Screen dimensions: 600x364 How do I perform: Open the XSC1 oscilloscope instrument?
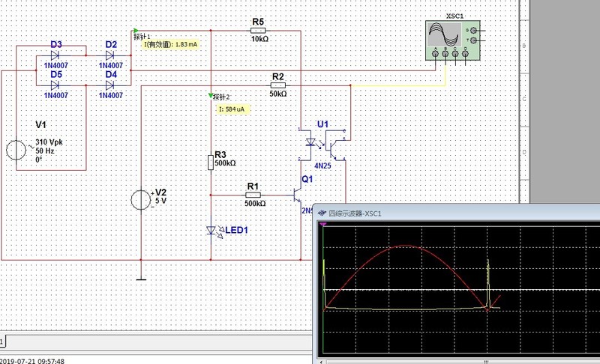pyautogui.click(x=445, y=34)
